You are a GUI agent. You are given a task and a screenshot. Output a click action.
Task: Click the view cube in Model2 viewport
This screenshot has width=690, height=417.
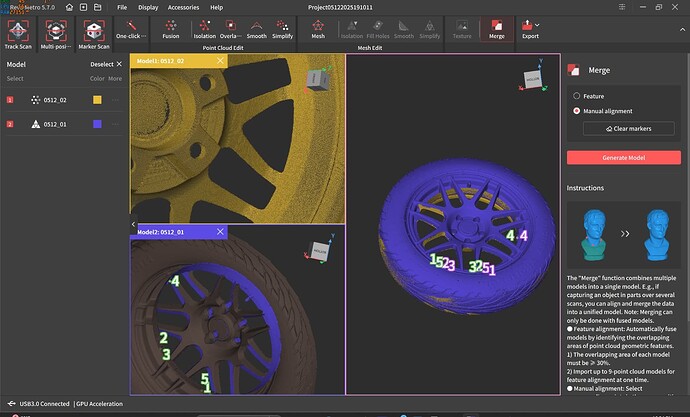point(320,251)
